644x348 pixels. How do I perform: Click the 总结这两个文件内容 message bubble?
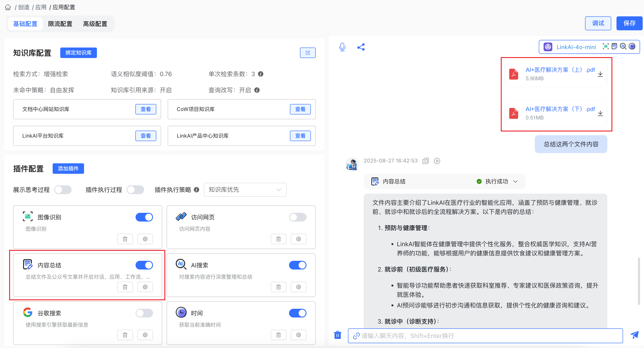point(571,144)
